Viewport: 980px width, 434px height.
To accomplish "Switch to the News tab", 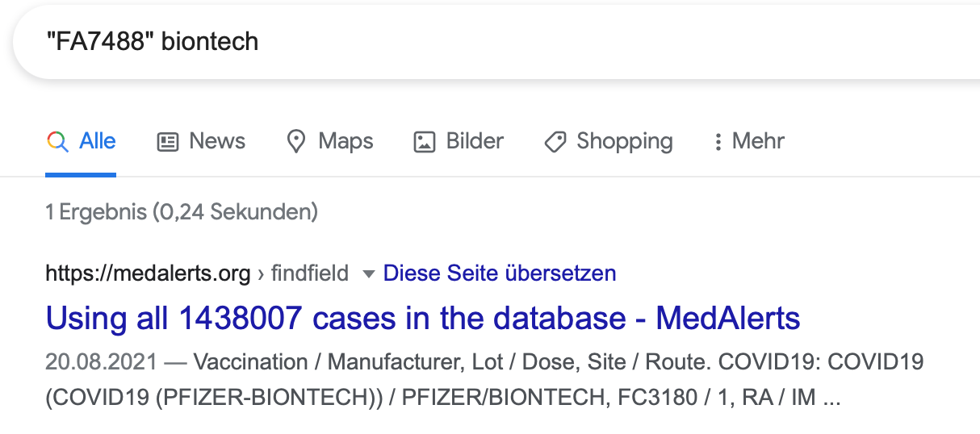I will pos(217,141).
